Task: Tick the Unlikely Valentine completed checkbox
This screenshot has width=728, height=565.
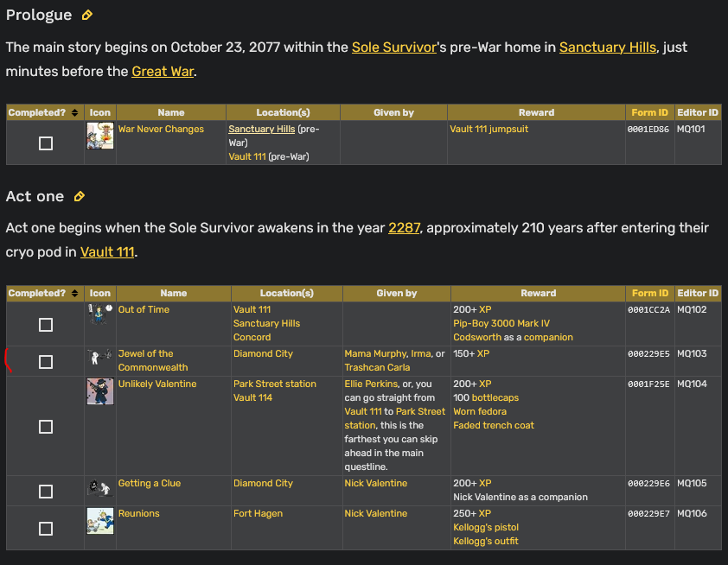Action: click(46, 427)
